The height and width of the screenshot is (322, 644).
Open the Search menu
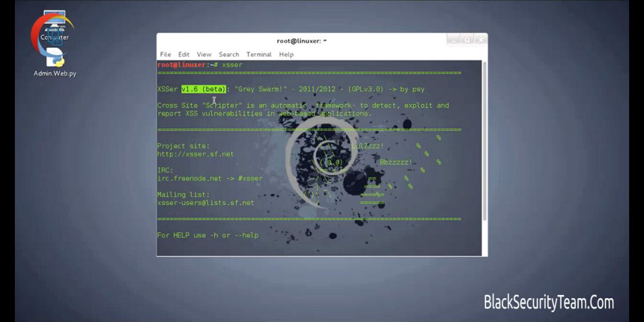click(229, 55)
